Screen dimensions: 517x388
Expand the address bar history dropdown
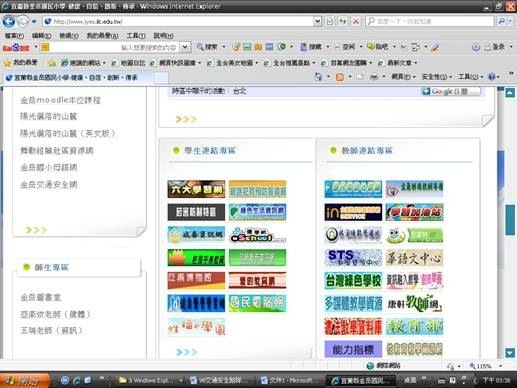pyautogui.click(x=317, y=22)
